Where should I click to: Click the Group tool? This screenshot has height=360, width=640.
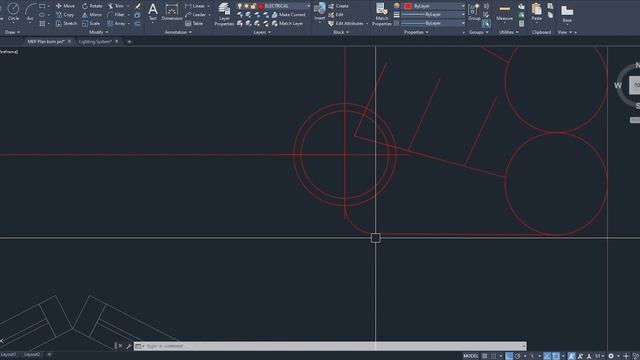click(x=474, y=11)
